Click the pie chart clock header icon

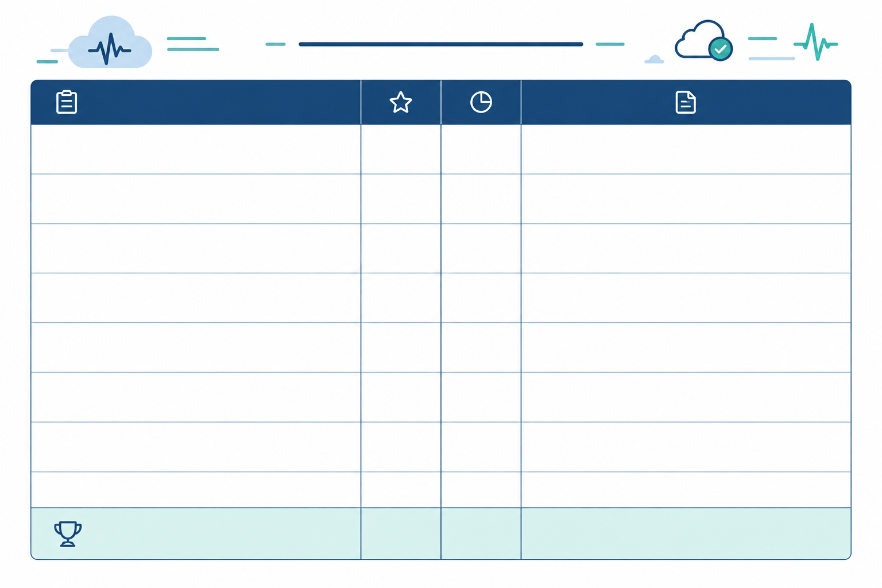click(x=481, y=102)
